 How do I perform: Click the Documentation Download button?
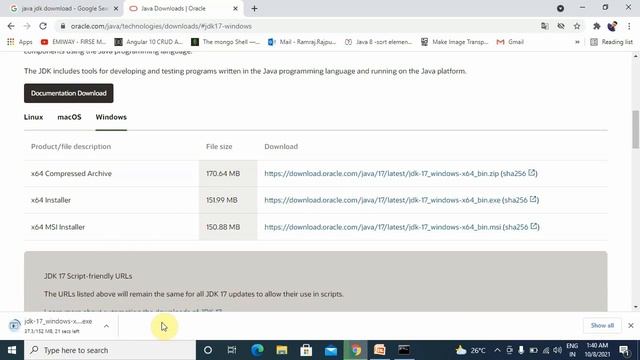click(x=69, y=93)
